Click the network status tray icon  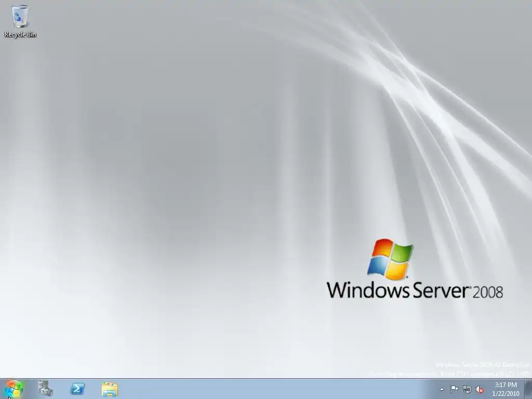467,389
